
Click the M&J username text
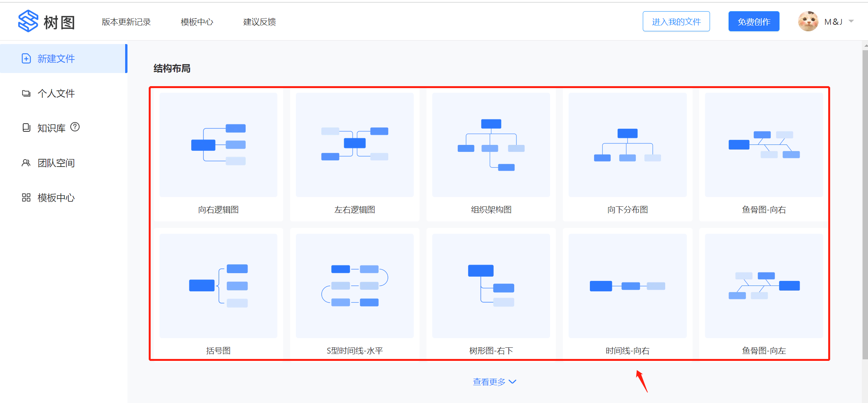click(x=833, y=22)
